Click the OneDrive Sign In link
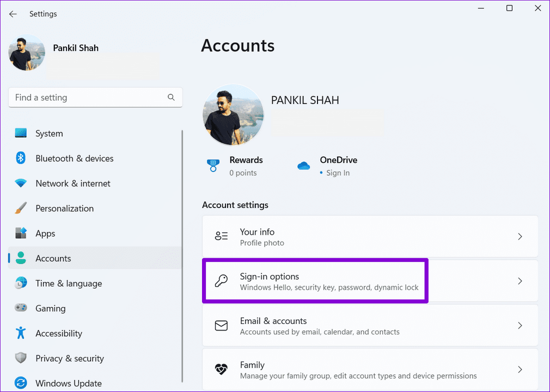This screenshot has height=392, width=550. [x=338, y=173]
